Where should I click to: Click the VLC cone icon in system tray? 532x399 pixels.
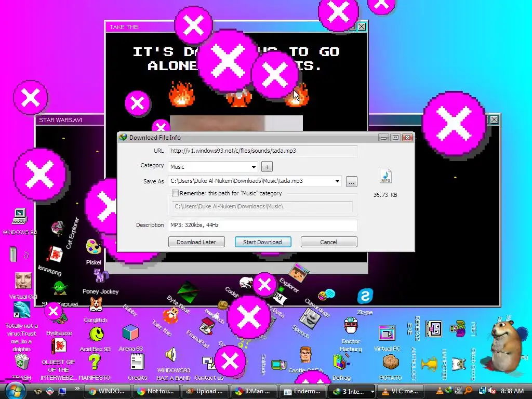[440, 391]
